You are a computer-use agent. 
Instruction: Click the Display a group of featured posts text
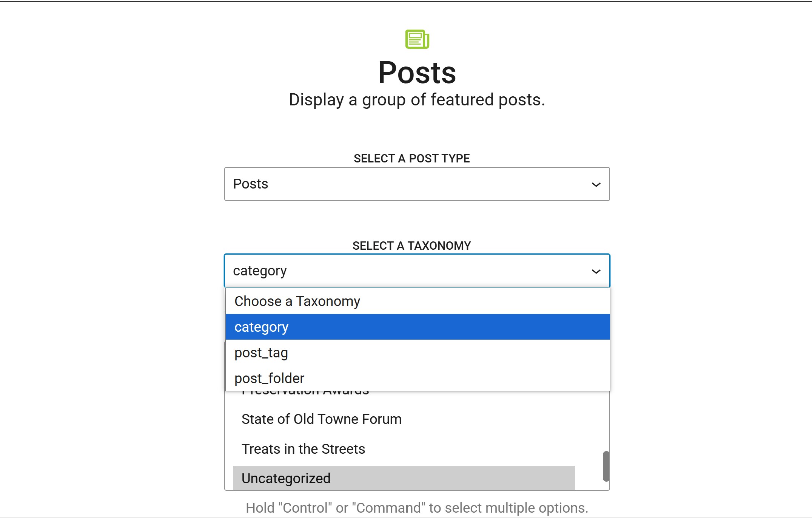(417, 100)
